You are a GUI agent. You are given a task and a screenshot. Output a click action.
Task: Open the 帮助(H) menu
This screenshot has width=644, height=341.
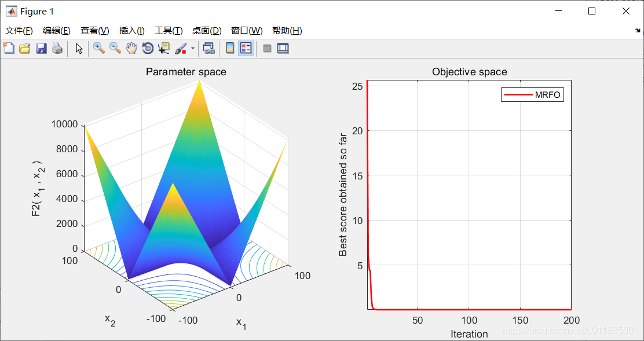(287, 31)
